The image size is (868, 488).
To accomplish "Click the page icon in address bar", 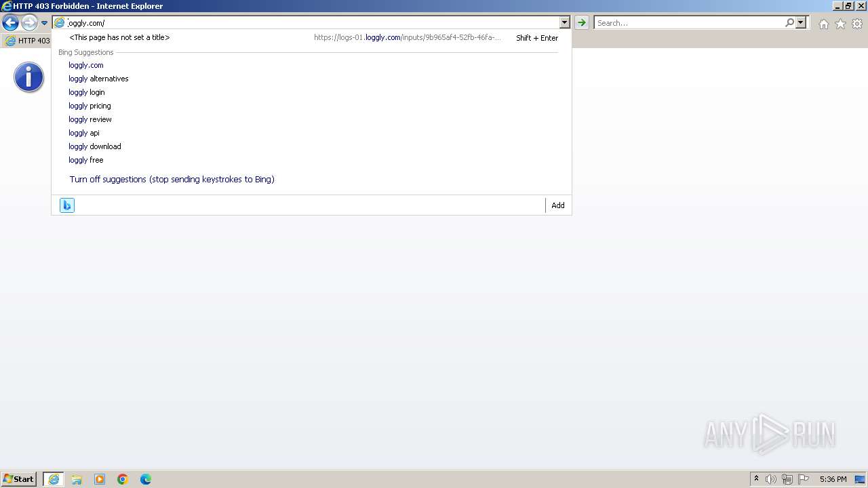I will [60, 22].
